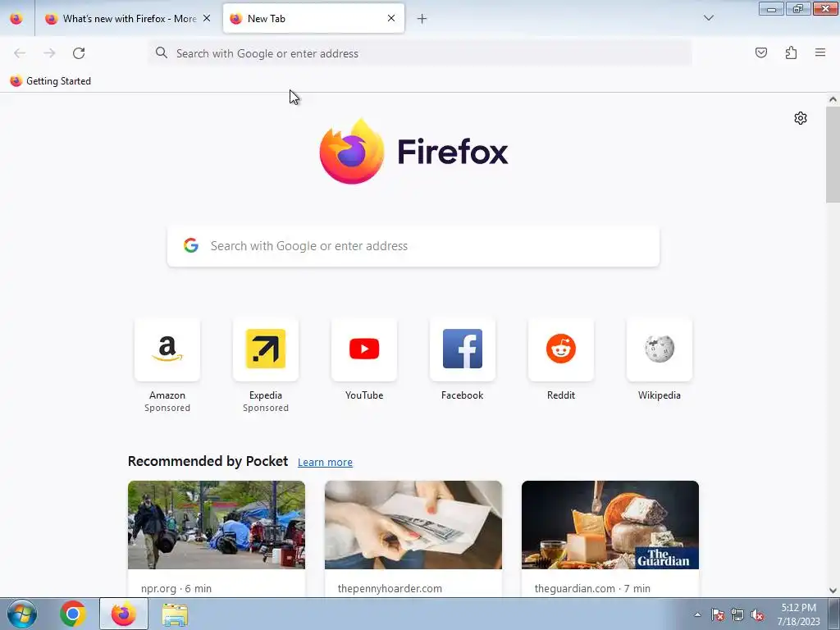Open volume muted speaker tray icon

click(757, 614)
